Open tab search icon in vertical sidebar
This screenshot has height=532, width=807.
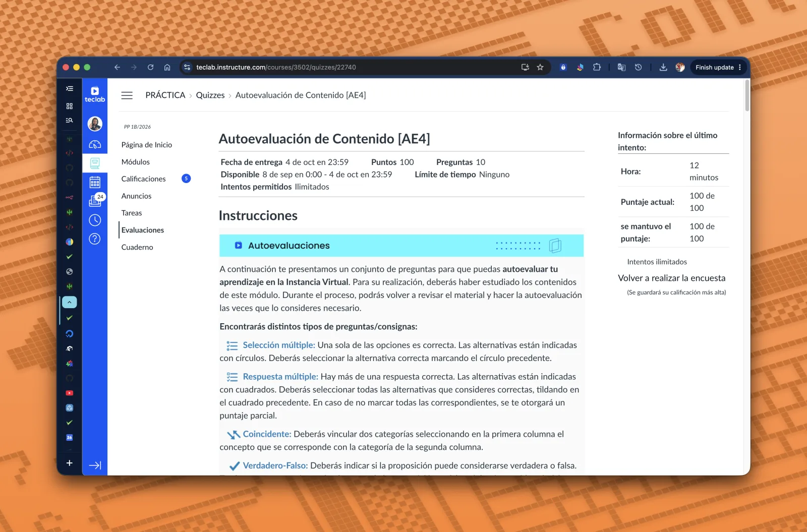click(70, 120)
